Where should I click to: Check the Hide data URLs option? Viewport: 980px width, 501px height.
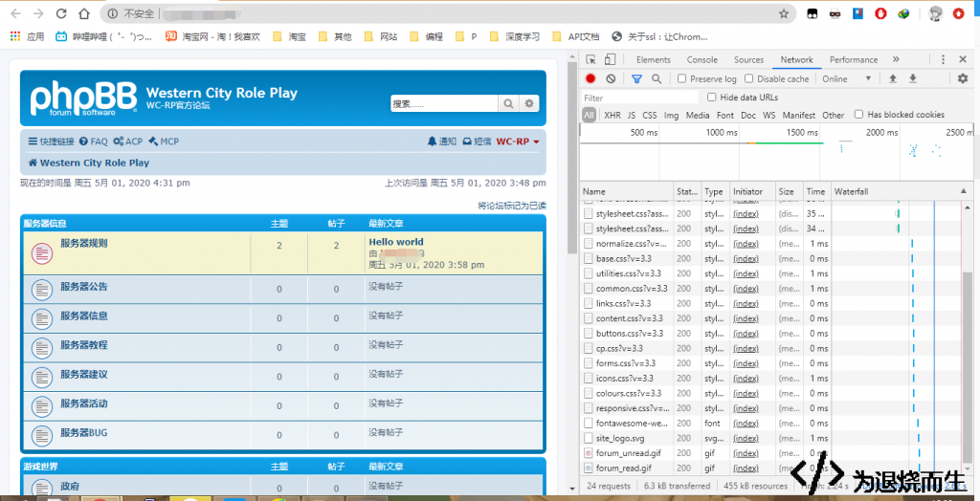(x=711, y=98)
